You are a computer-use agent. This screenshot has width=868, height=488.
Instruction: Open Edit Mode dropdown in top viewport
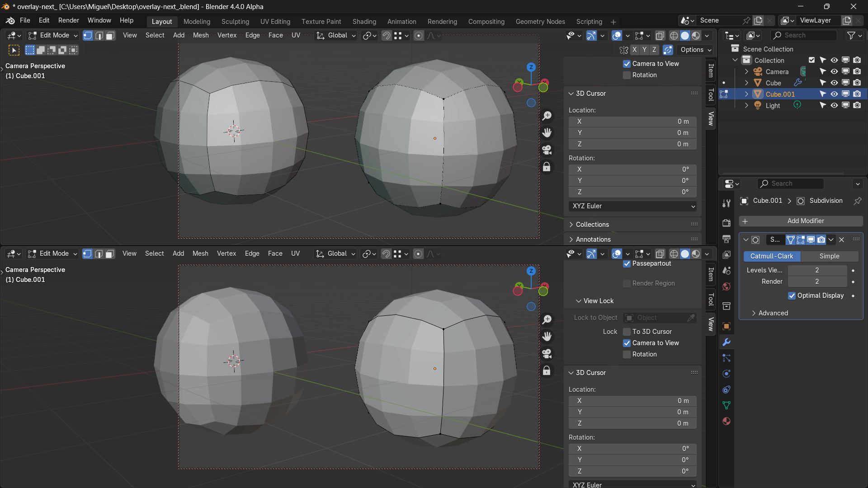(52, 35)
